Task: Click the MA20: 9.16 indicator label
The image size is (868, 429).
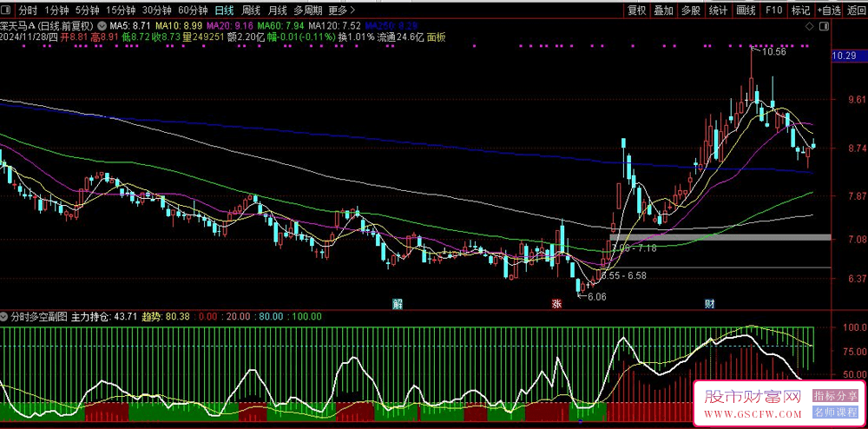Action: [229, 25]
